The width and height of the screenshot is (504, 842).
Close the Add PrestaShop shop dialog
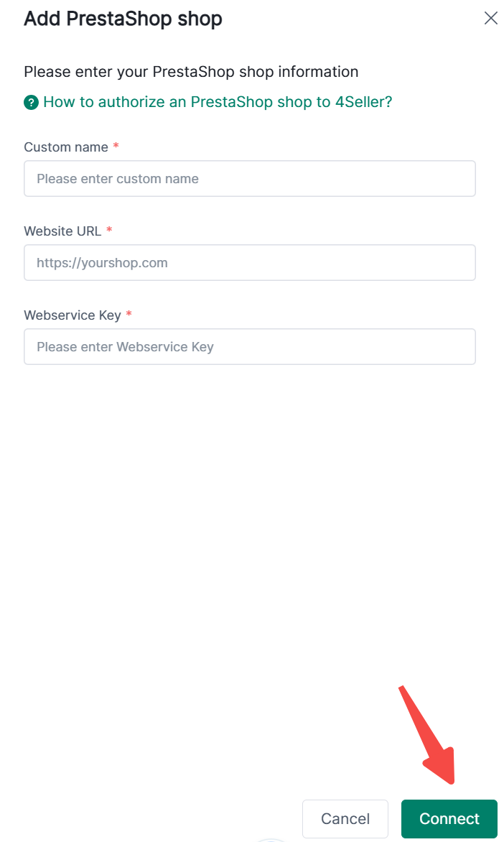click(x=491, y=19)
